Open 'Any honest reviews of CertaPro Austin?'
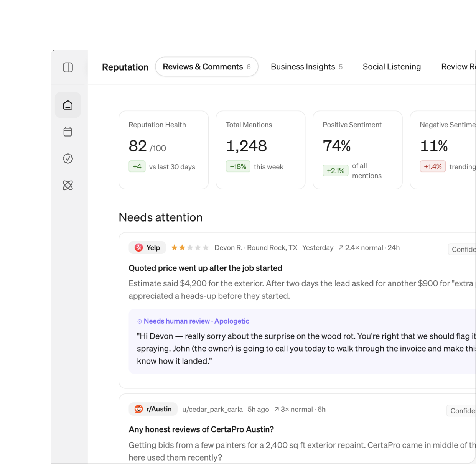The width and height of the screenshot is (476, 464). pyautogui.click(x=201, y=429)
